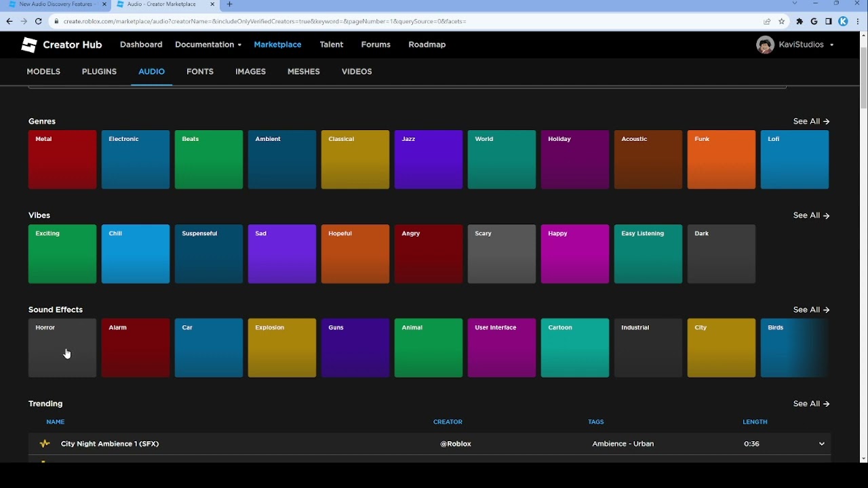Screen dimensions: 868x488
Task: Reload the page with the refresh icon
Action: (x=39, y=22)
